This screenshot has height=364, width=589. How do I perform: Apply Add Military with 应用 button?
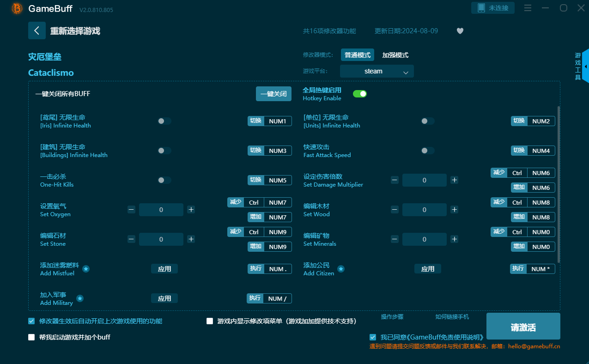tap(164, 298)
